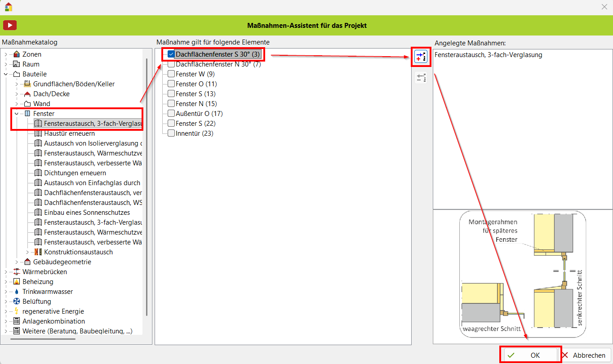The height and width of the screenshot is (364, 613).
Task: Uncheck Dachflächenfenster S 30° (3) checkbox
Action: pos(171,54)
